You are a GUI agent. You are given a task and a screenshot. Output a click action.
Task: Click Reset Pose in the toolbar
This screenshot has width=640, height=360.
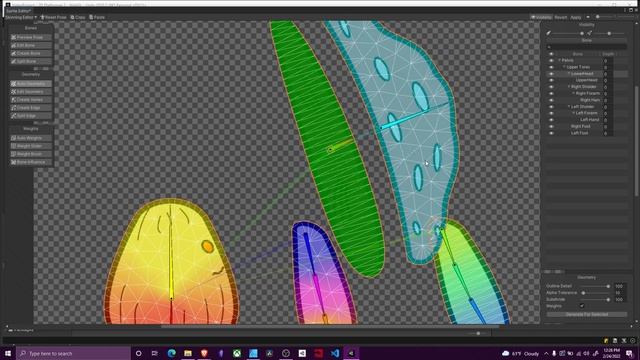[53, 17]
